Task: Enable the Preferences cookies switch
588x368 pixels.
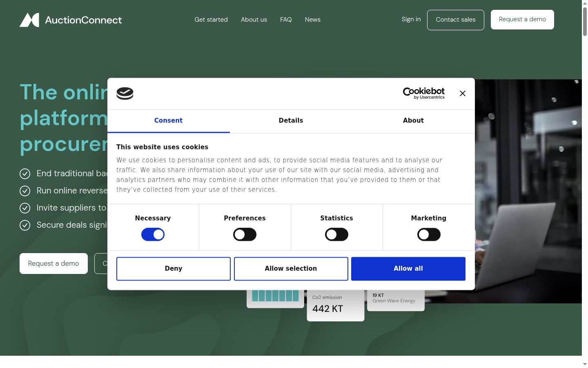Action: coord(245,234)
